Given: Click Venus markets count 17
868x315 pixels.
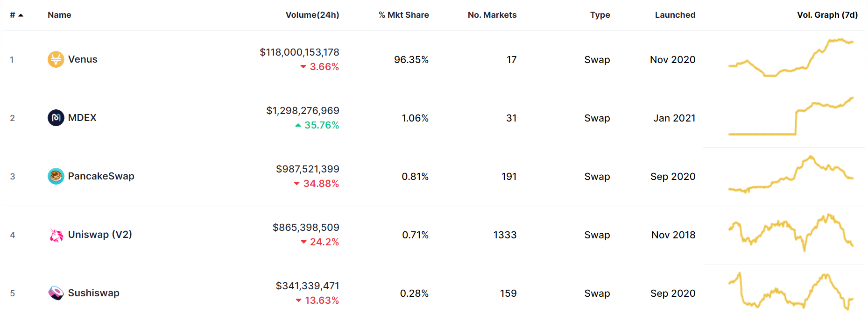Looking at the screenshot, I should point(512,60).
